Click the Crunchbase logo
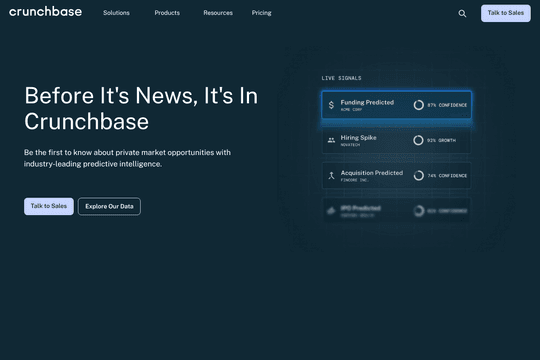The image size is (540, 360). pos(45,12)
